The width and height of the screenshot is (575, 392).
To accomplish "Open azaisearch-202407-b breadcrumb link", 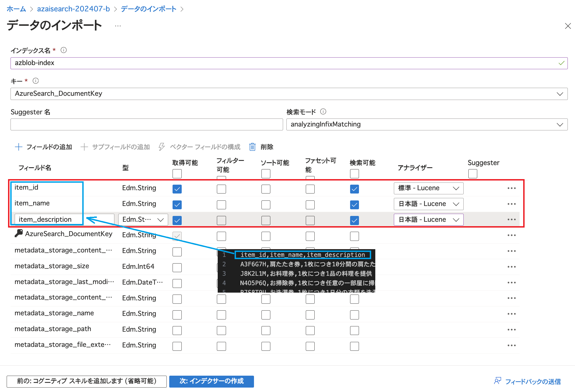I will pyautogui.click(x=73, y=9).
